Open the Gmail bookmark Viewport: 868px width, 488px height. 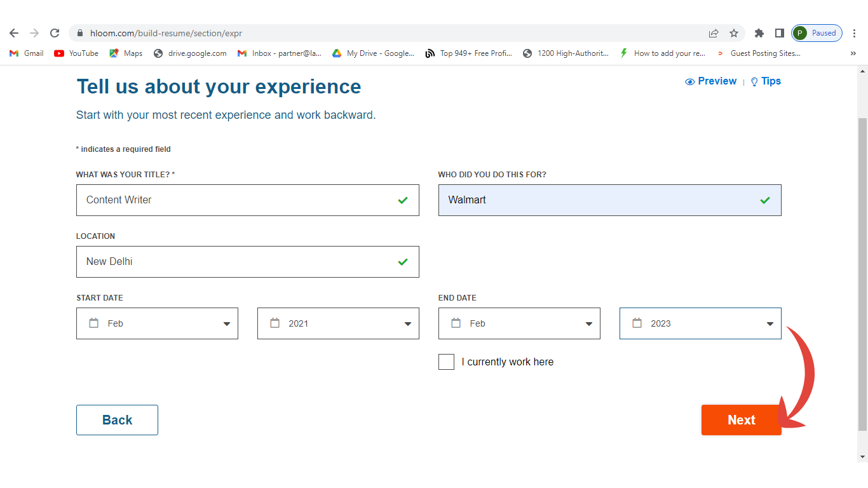click(x=27, y=53)
